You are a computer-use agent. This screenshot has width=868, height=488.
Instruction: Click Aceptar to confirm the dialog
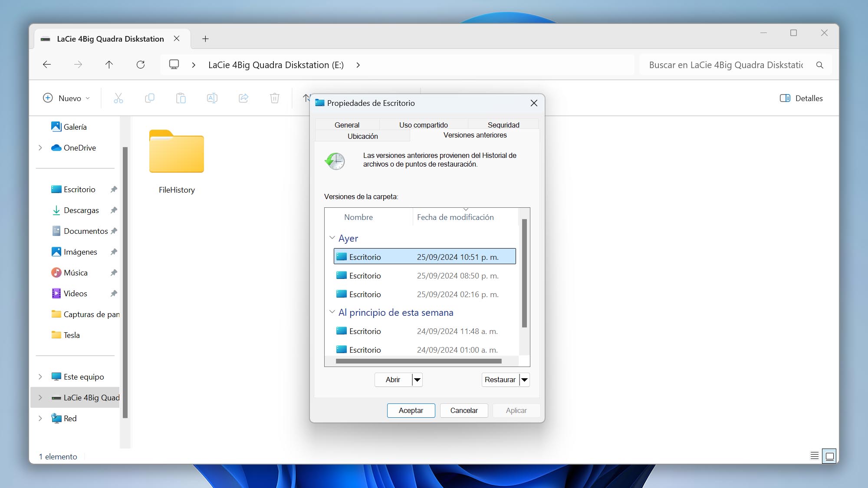(x=411, y=411)
